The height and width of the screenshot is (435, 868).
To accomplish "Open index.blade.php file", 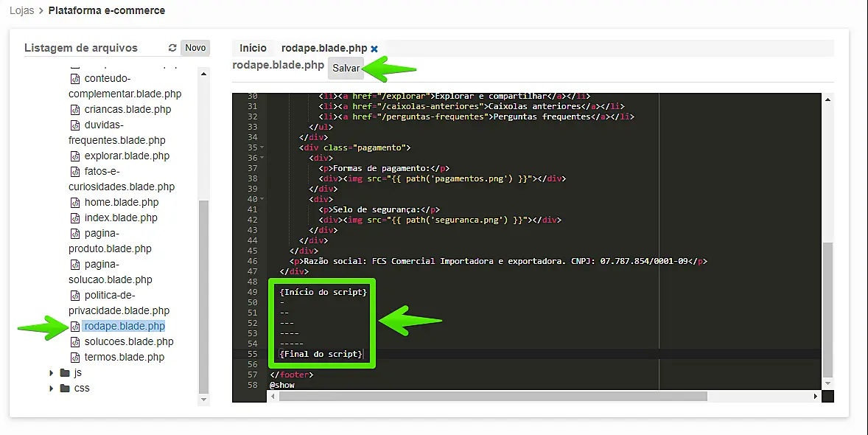I will (121, 217).
